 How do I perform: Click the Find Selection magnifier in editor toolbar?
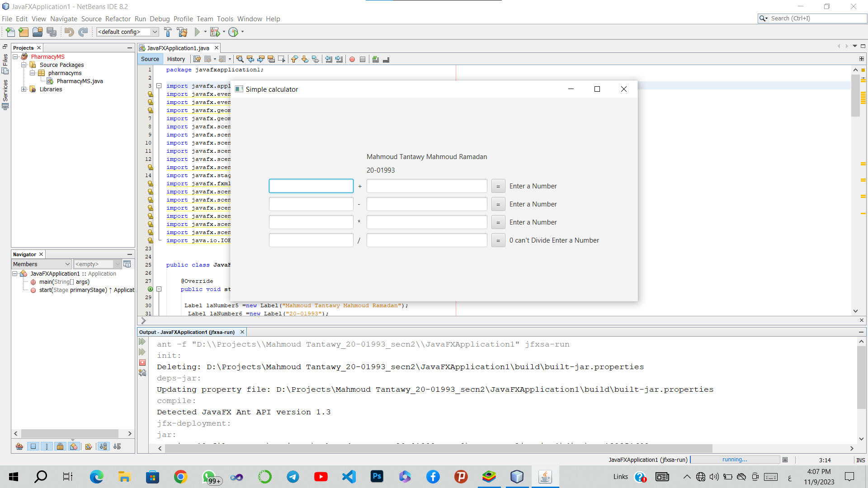click(x=240, y=59)
